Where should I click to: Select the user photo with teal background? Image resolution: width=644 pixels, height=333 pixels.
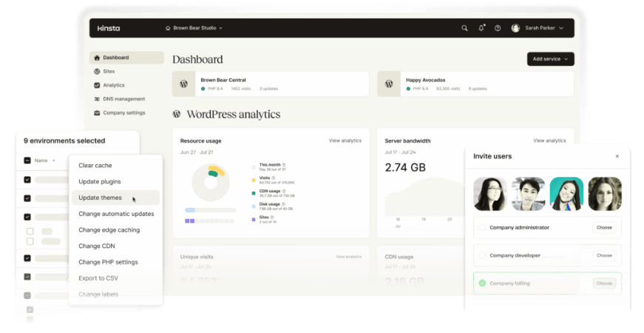click(x=566, y=194)
